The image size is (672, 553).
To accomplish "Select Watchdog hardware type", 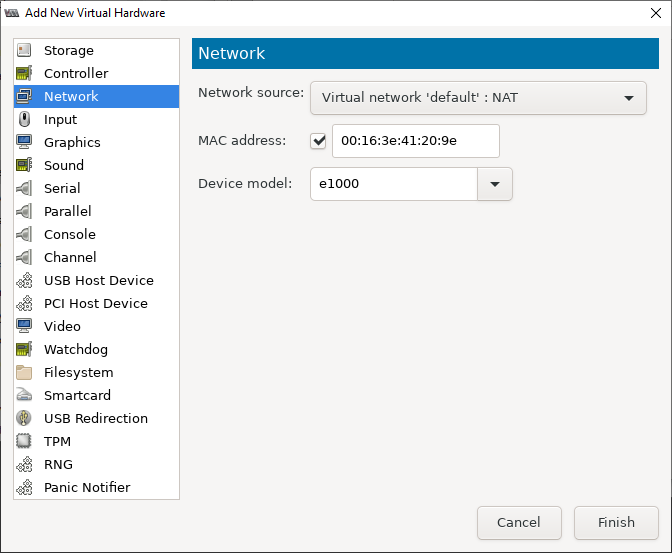I will click(75, 349).
